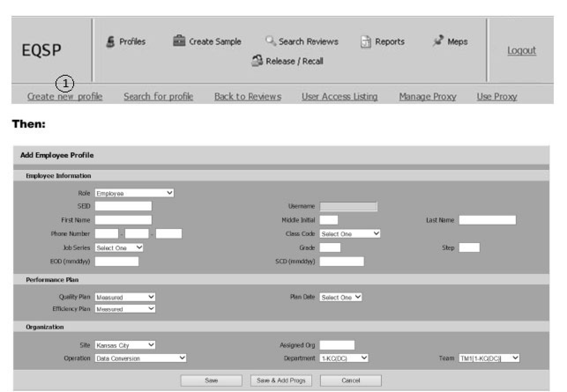Open the Role dropdown
567x392 pixels.
(x=134, y=193)
